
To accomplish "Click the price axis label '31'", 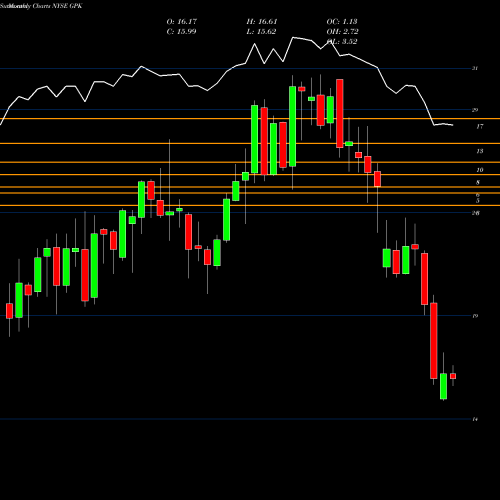I will point(475,68).
